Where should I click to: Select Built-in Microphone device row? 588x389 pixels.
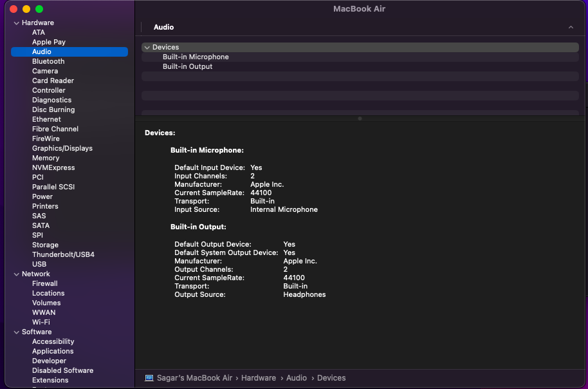360,57
